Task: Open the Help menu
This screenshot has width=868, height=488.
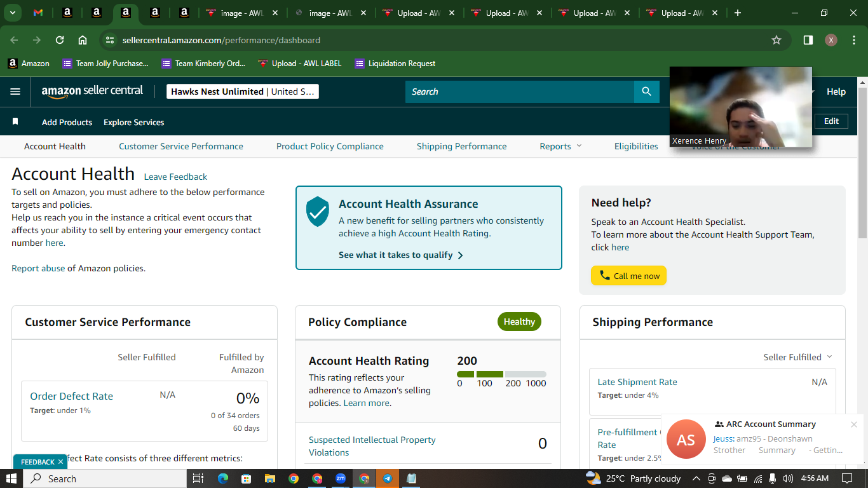Action: [x=836, y=91]
